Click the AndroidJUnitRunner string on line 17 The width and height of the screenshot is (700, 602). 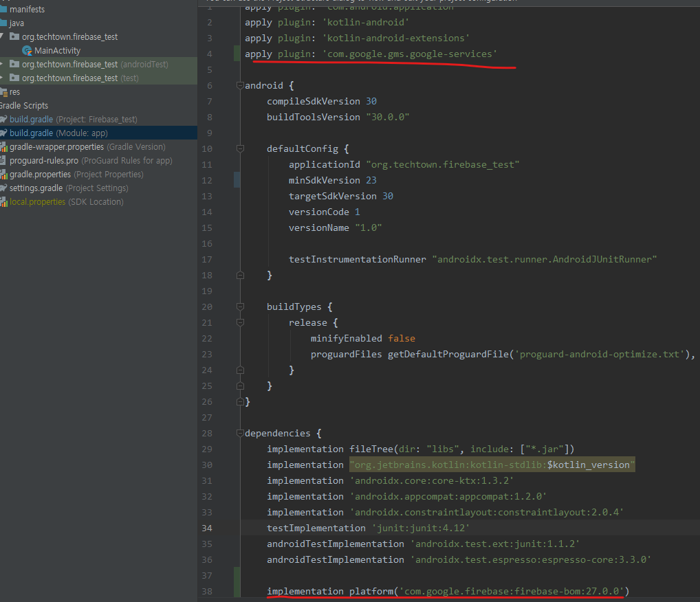tap(544, 259)
